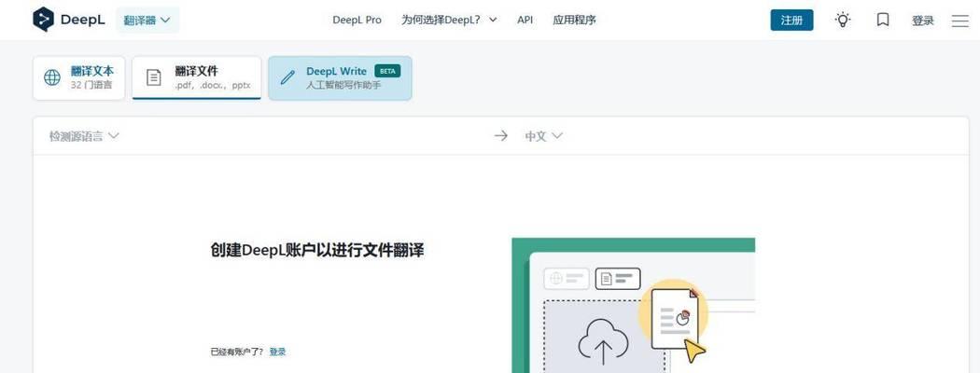Open the 翻译器 dropdown menu
Viewport: 980px width, 373px height.
point(147,20)
